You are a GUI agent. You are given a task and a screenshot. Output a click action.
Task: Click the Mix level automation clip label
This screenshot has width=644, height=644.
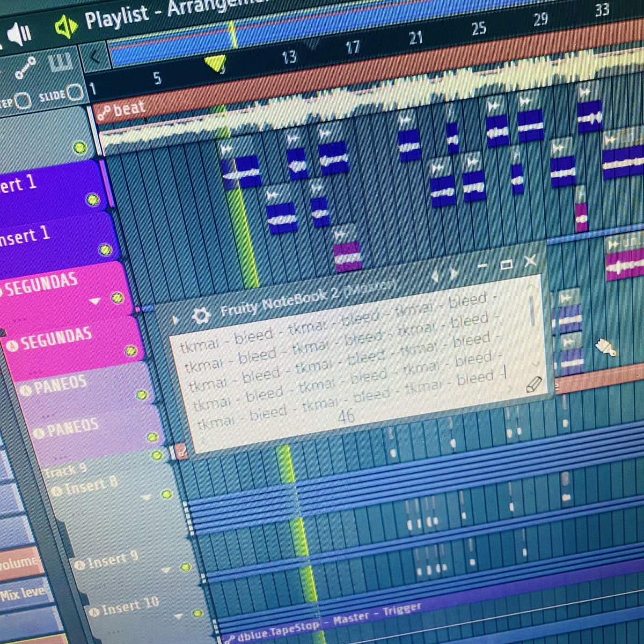click(23, 594)
